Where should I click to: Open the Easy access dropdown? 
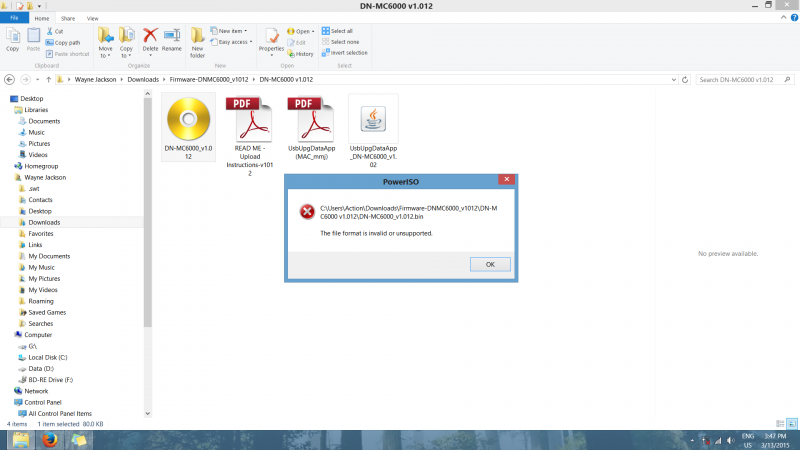point(232,42)
